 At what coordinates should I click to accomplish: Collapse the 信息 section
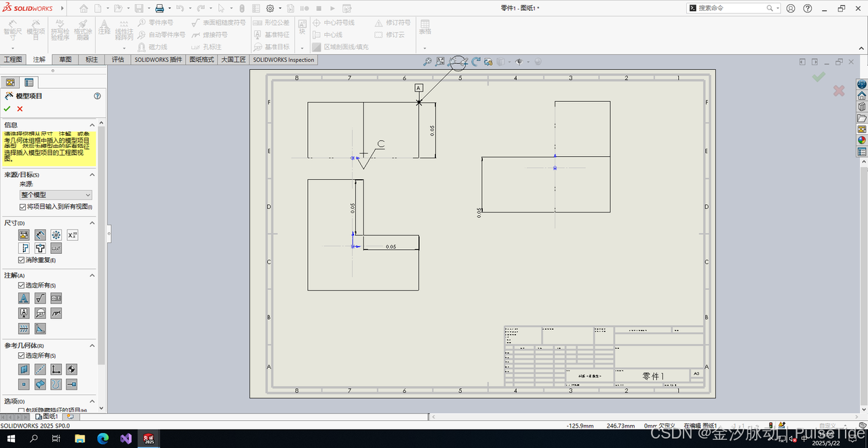tap(92, 125)
